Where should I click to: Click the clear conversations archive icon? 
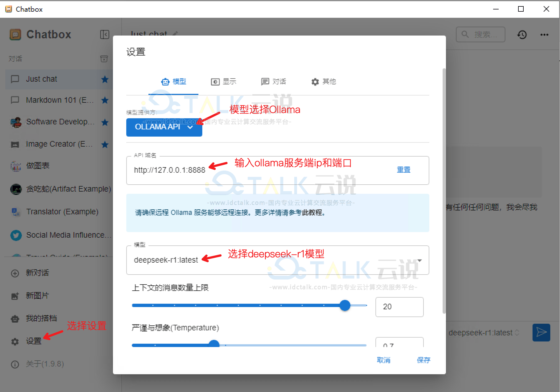click(x=104, y=59)
